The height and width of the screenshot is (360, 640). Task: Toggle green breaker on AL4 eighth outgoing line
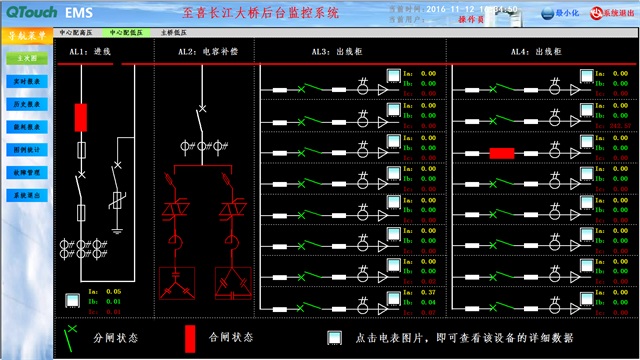pyautogui.click(x=503, y=307)
